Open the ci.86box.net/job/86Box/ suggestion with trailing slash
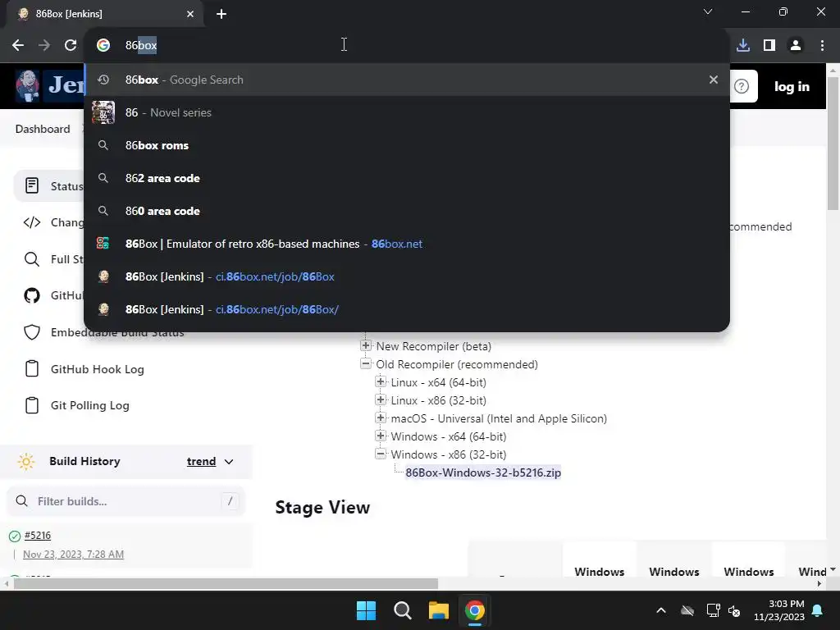This screenshot has height=630, width=840. (407, 309)
